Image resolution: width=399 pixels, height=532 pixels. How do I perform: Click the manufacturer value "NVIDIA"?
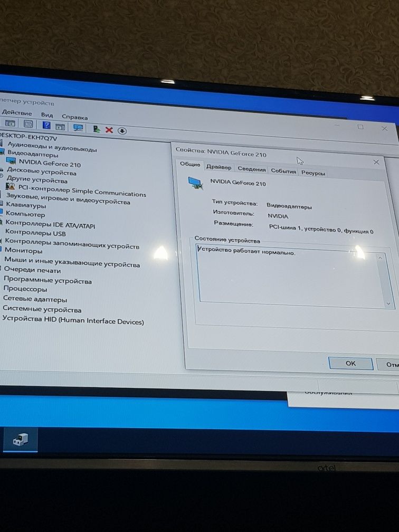[278, 216]
